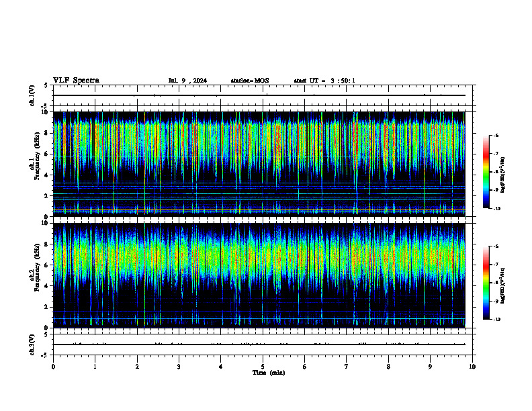Image resolution: width=532 pixels, height=411 pixels.
Task: Click the ch.1 spectrogram color scale bar
Action: pyautogui.click(x=486, y=172)
